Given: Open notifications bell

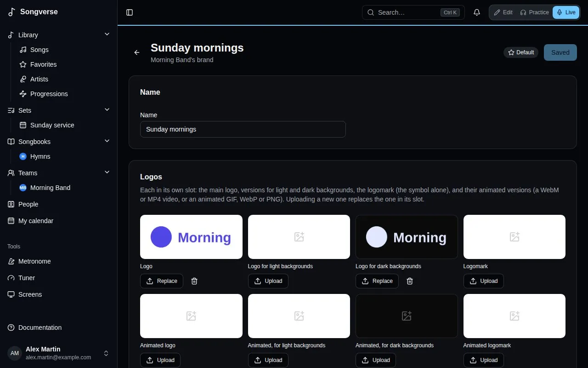Looking at the screenshot, I should pos(477,12).
